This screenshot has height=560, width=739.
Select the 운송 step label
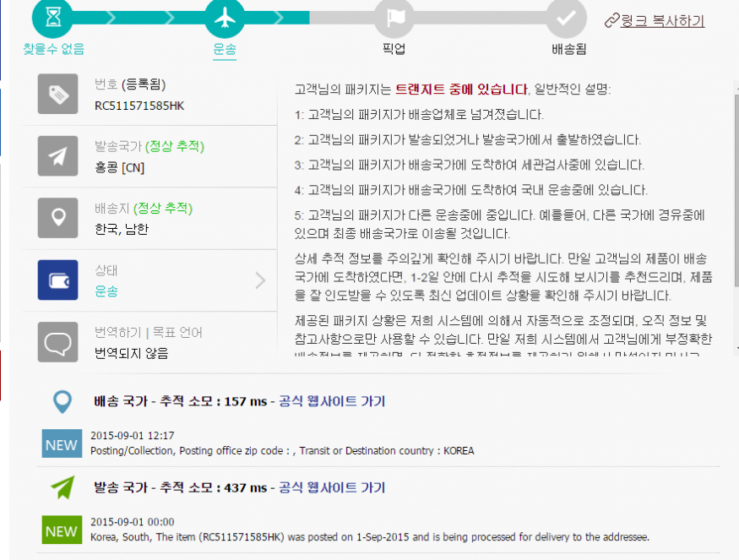pos(225,50)
